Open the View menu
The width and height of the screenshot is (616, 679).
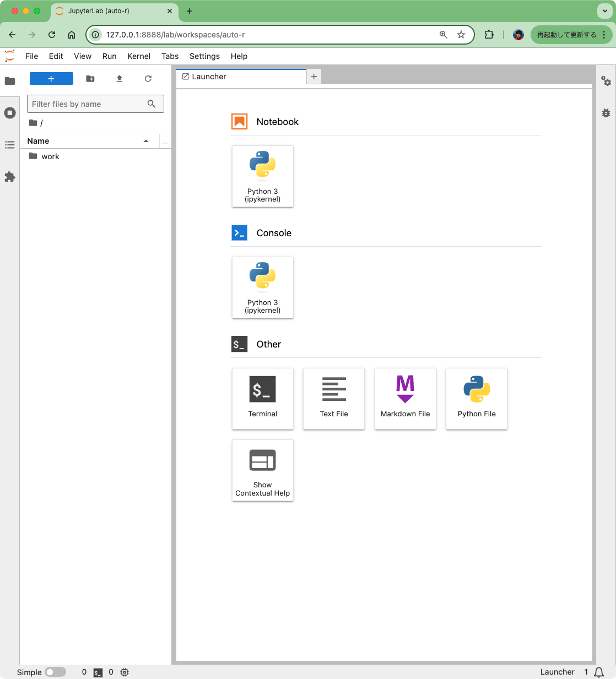83,56
